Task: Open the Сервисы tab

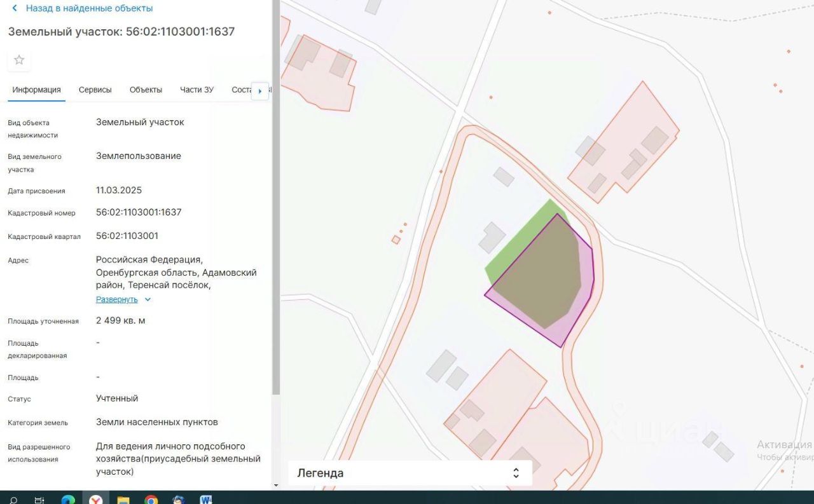Action: pos(95,90)
